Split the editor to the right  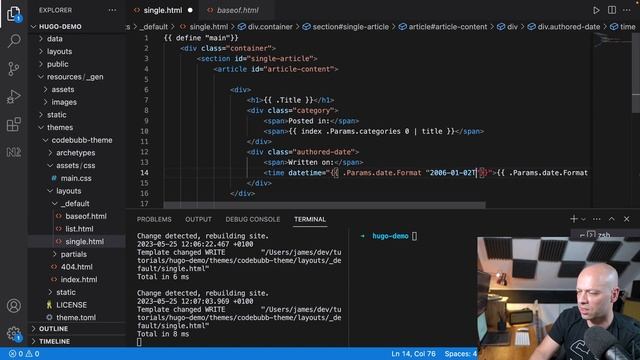click(x=612, y=10)
